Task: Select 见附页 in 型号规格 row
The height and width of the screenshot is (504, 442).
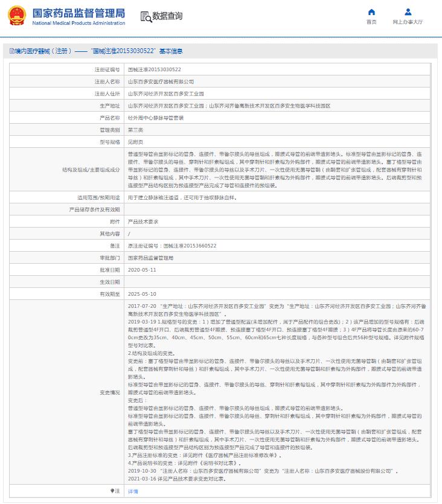Action: [135, 142]
